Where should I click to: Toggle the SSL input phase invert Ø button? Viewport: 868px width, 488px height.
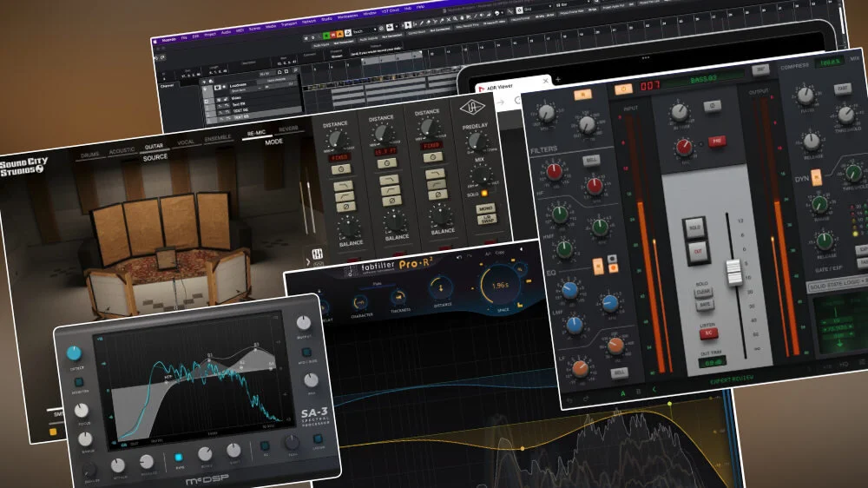point(712,105)
